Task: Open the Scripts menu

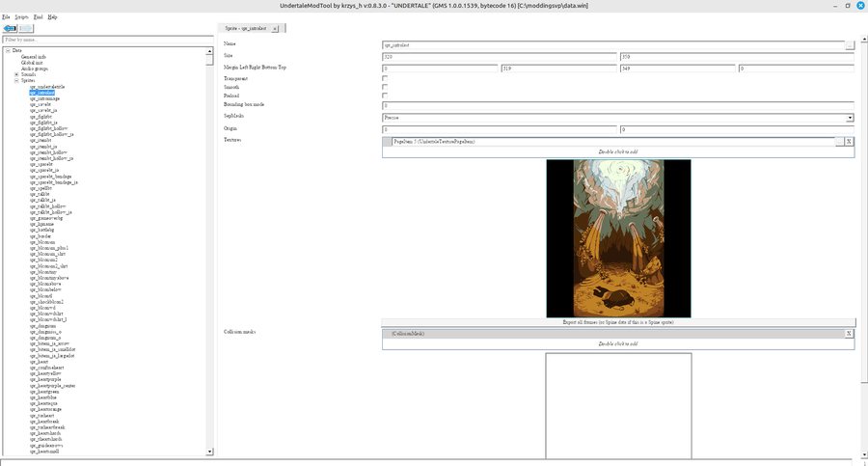Action: point(21,17)
